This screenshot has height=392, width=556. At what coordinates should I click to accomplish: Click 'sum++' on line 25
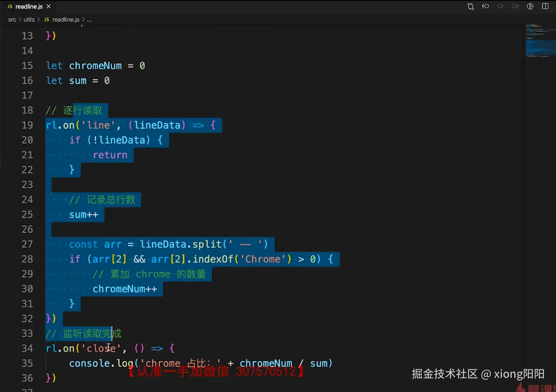tap(84, 215)
